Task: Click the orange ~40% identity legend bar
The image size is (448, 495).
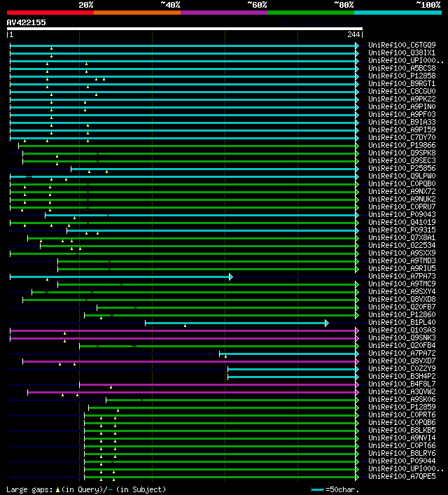Action: point(137,13)
